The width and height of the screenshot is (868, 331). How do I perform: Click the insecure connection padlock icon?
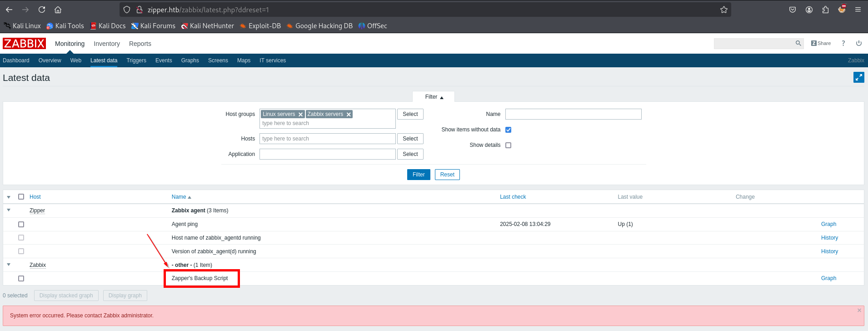coord(140,10)
